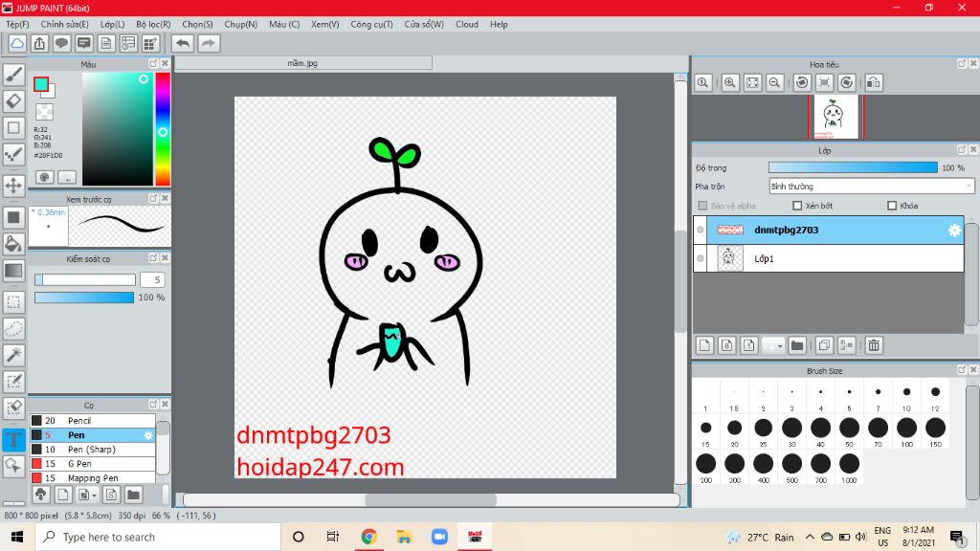Screen dimensions: 980x551
Task: Delete layer with trash icon
Action: (x=874, y=345)
